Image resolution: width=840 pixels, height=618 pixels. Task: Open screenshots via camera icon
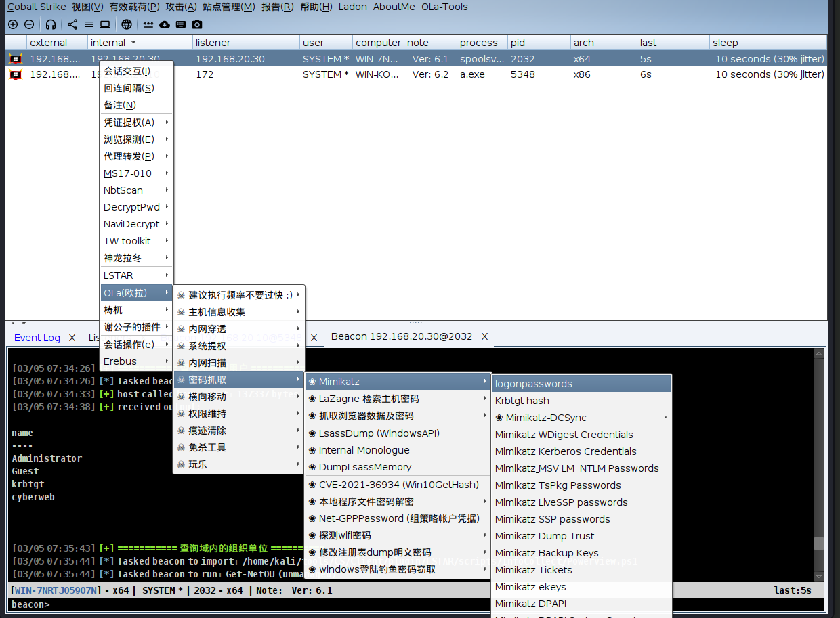point(197,24)
